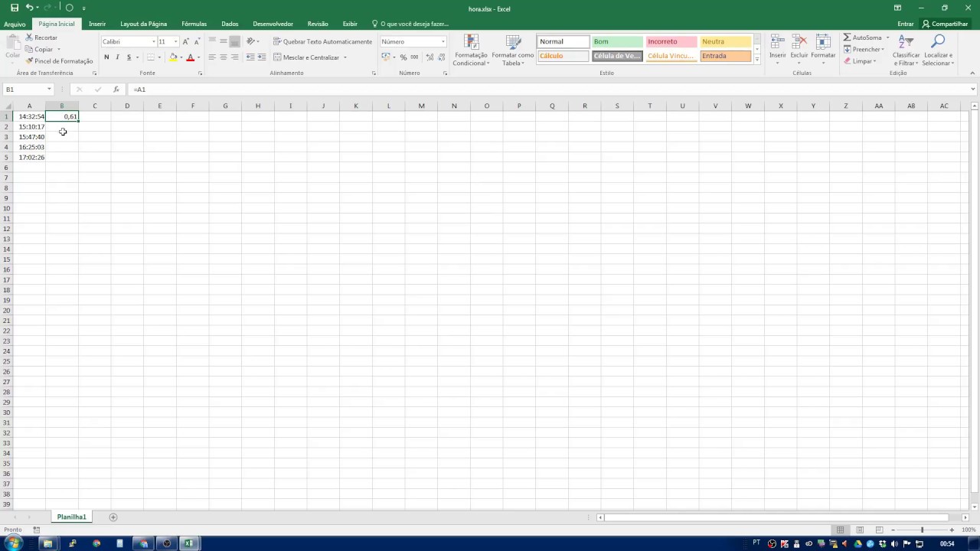Switch to the Revisão tab
Viewport: 980px width, 551px height.
[x=318, y=24]
